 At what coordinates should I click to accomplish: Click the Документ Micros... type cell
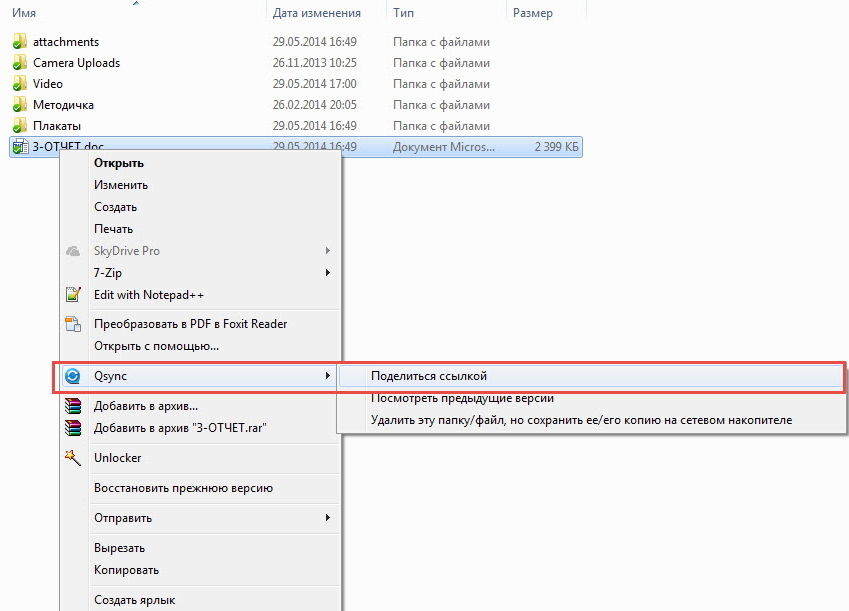pos(443,147)
